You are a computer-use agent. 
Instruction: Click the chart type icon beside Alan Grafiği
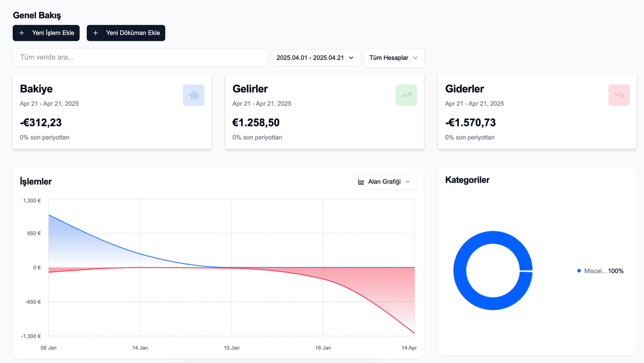click(360, 181)
